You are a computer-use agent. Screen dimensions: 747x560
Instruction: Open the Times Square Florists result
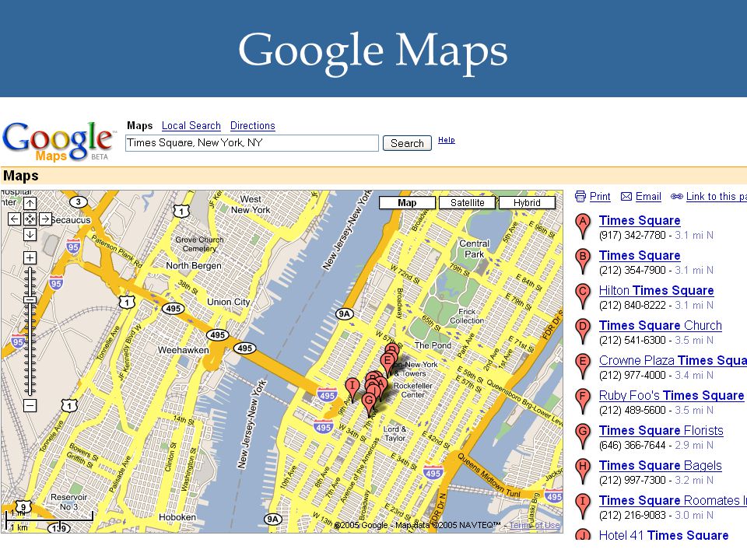coord(661,430)
